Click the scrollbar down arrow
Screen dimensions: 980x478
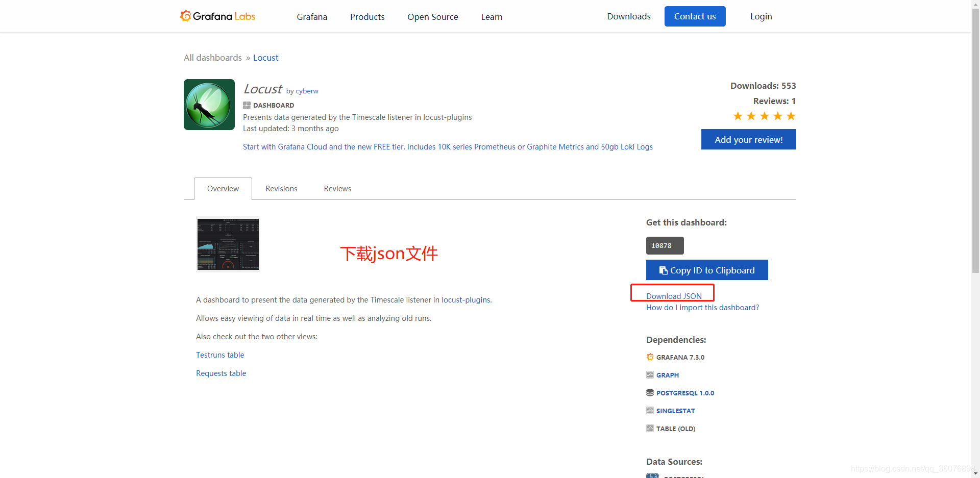[975, 473]
